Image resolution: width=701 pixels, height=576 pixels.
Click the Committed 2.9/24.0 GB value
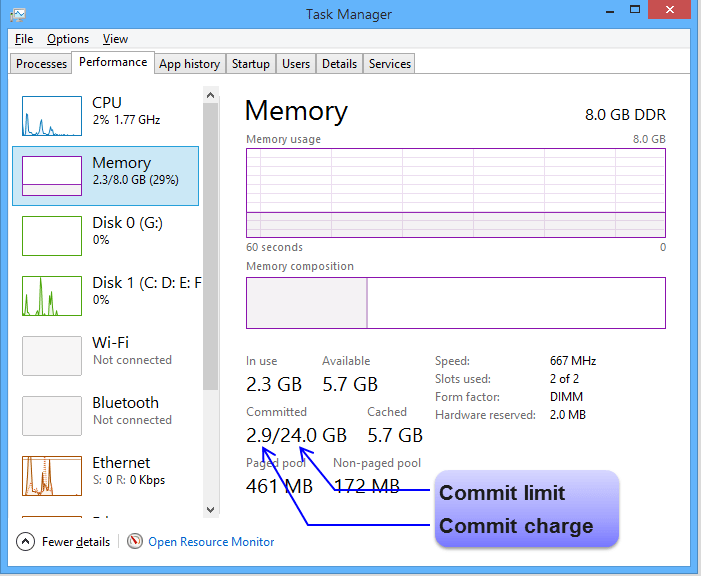coord(296,435)
